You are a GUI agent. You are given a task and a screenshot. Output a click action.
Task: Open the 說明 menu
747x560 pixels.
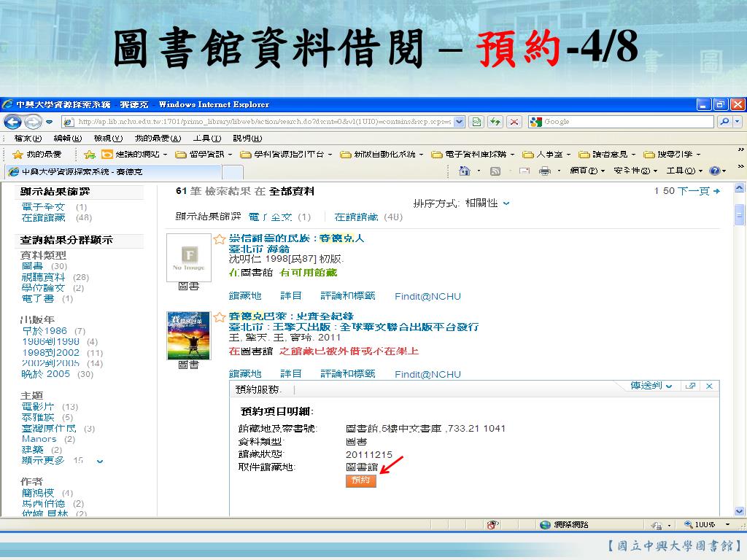247,138
